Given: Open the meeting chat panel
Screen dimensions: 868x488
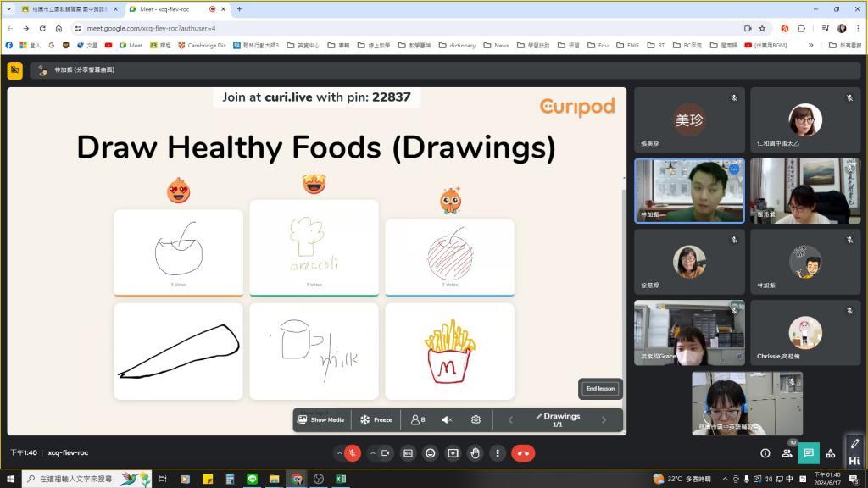Looking at the screenshot, I should click(x=809, y=453).
